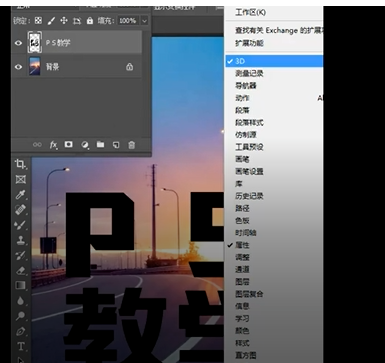Open the 测量记录 panel
This screenshot has height=363, width=385.
coord(274,73)
